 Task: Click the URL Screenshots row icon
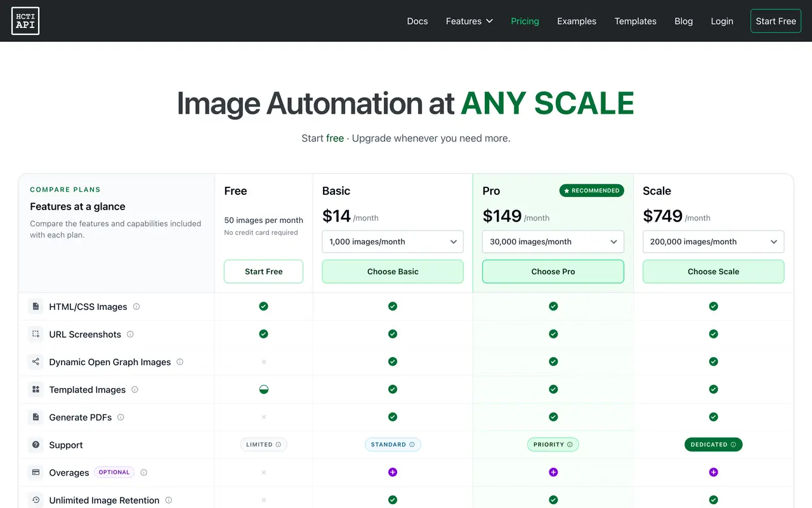pos(36,334)
